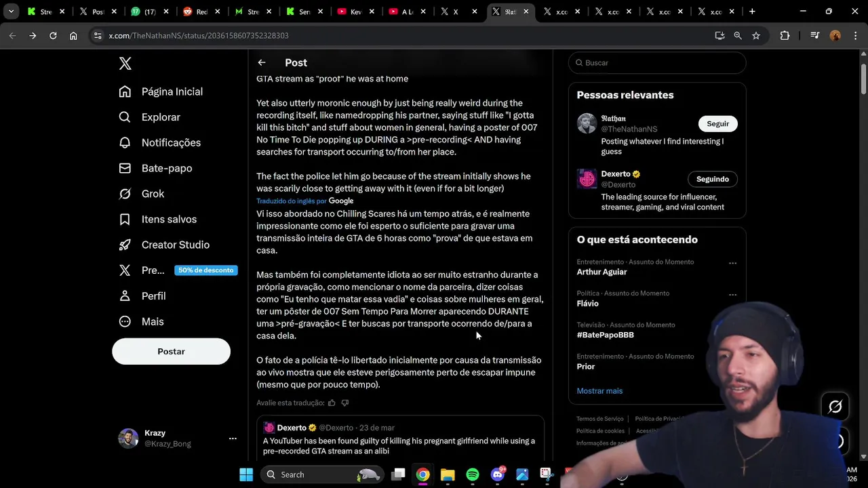Click Chrome forward navigation arrow
The width and height of the screenshot is (868, 488).
click(x=33, y=35)
